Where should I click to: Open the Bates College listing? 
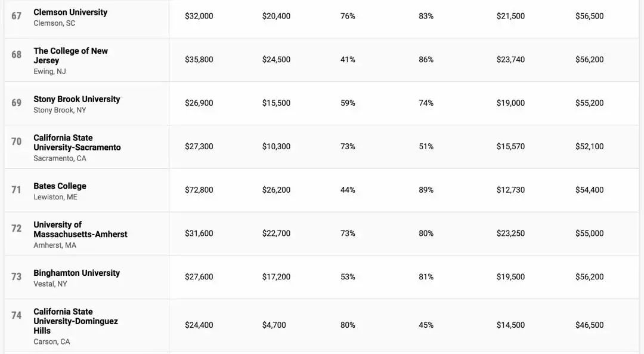point(60,186)
